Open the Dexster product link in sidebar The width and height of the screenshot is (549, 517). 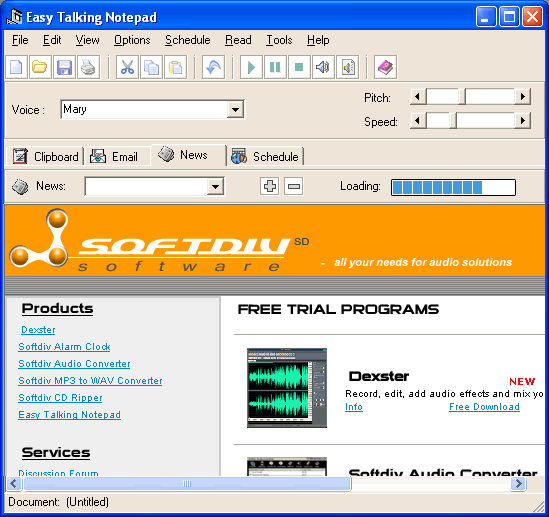pyautogui.click(x=38, y=330)
